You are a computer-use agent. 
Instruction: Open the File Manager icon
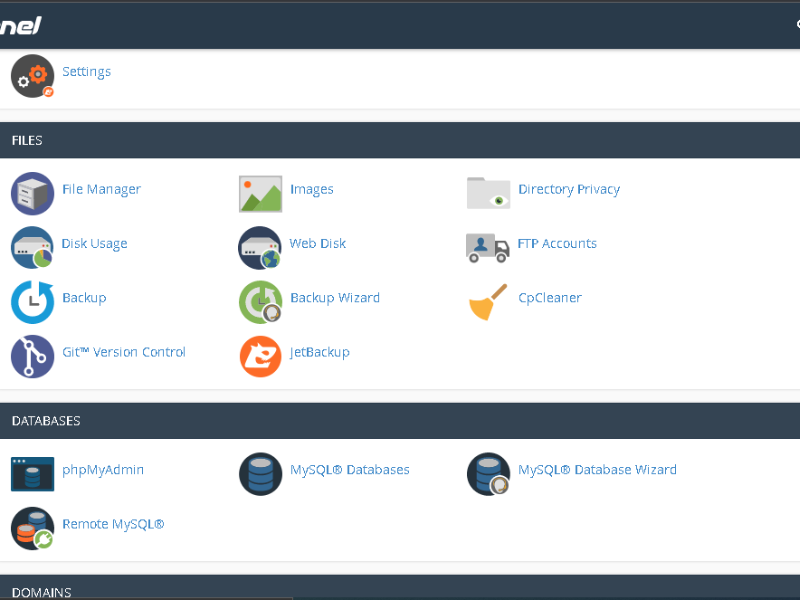tap(32, 193)
